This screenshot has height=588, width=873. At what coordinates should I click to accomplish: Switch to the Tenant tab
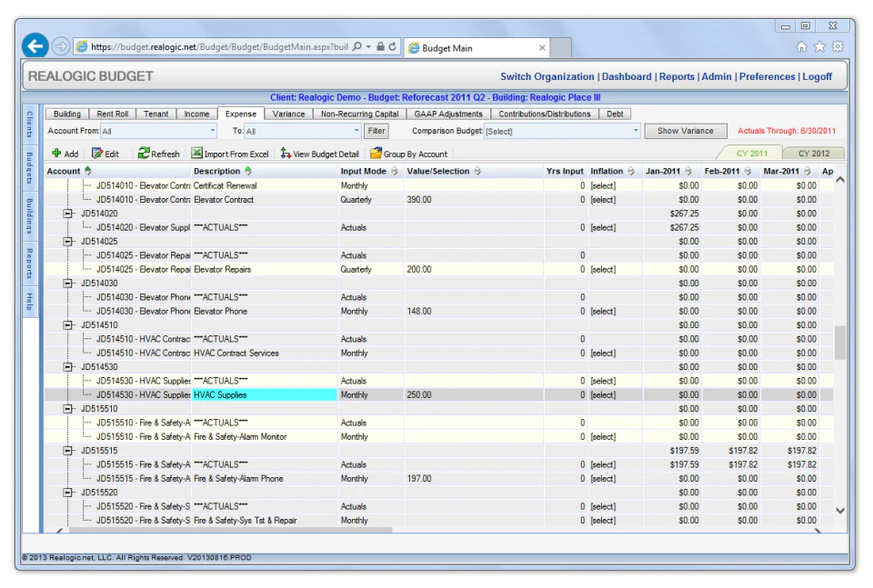tap(156, 114)
